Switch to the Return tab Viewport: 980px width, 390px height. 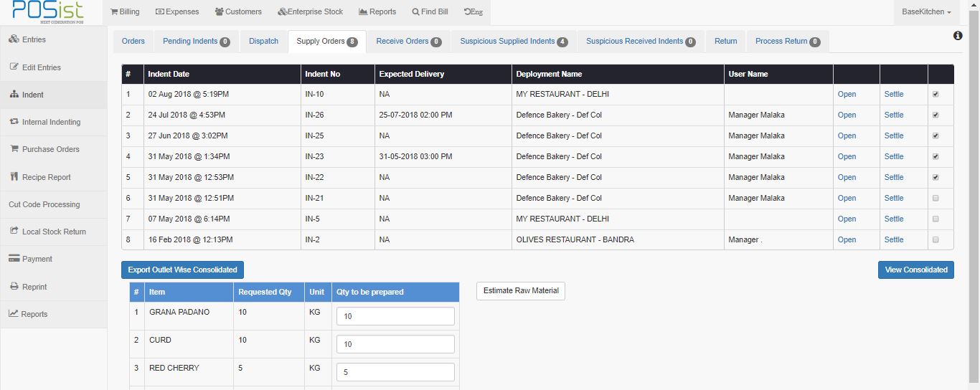coord(725,41)
